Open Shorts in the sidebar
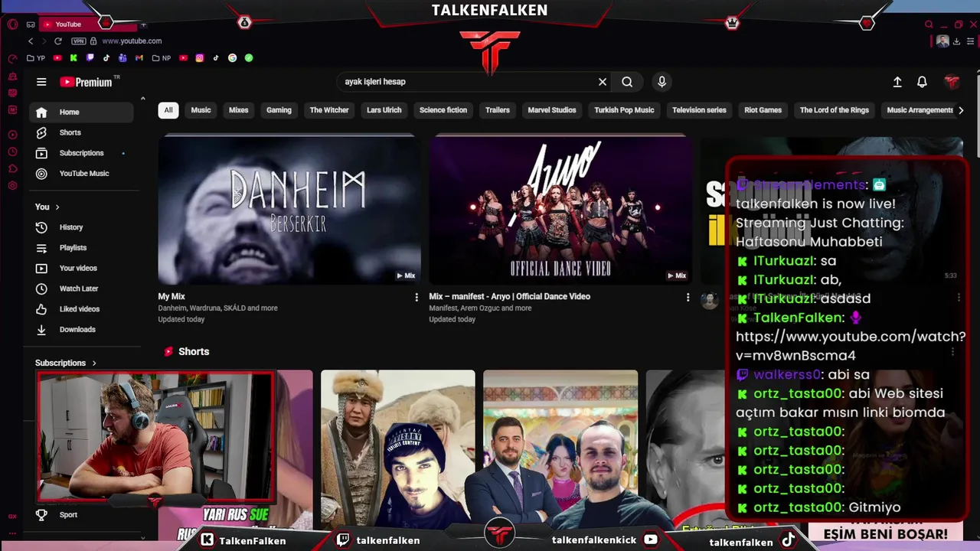 pos(81,132)
